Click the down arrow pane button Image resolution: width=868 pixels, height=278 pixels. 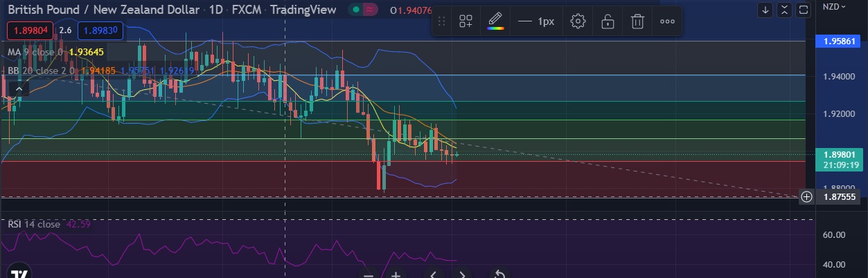(x=765, y=10)
